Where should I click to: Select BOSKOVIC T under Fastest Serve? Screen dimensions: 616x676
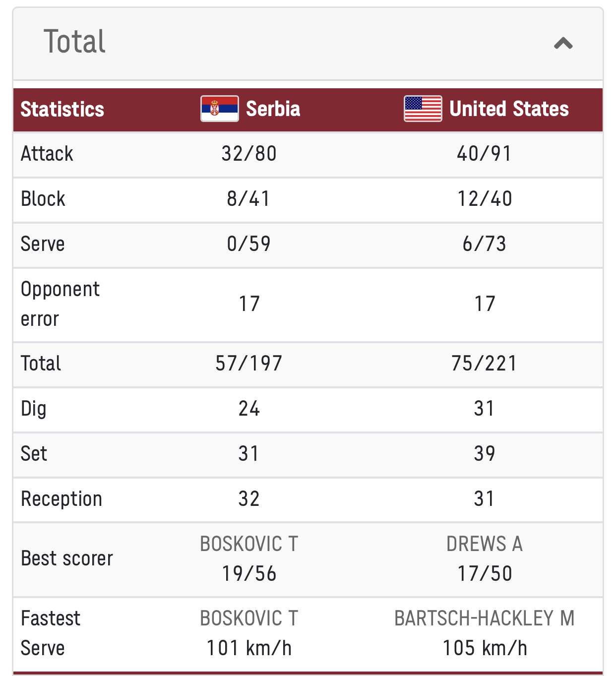click(x=249, y=618)
